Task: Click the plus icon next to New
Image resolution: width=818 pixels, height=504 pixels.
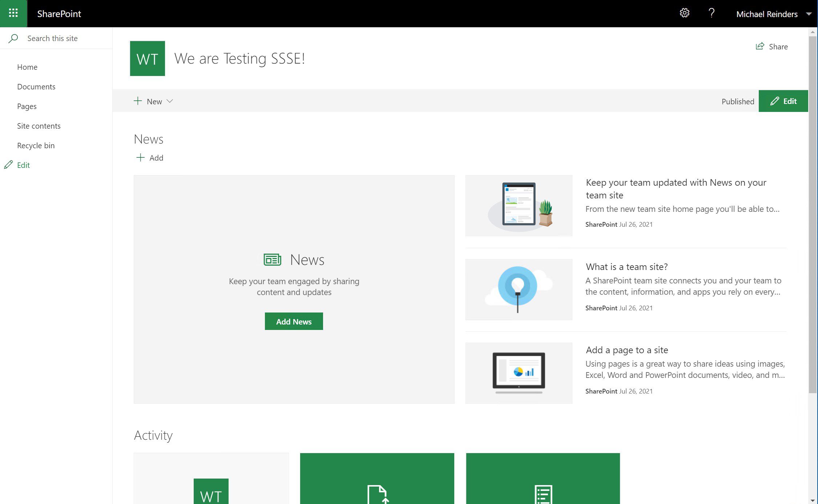Action: point(138,101)
